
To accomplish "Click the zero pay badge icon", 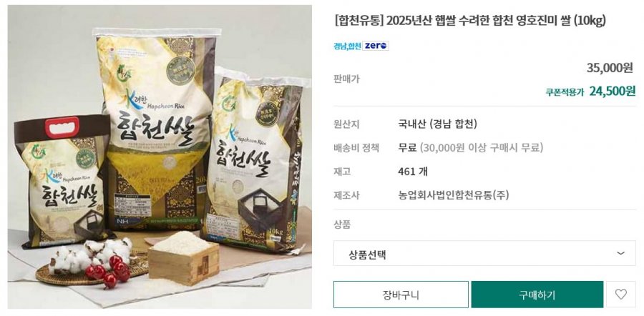I will [x=376, y=46].
